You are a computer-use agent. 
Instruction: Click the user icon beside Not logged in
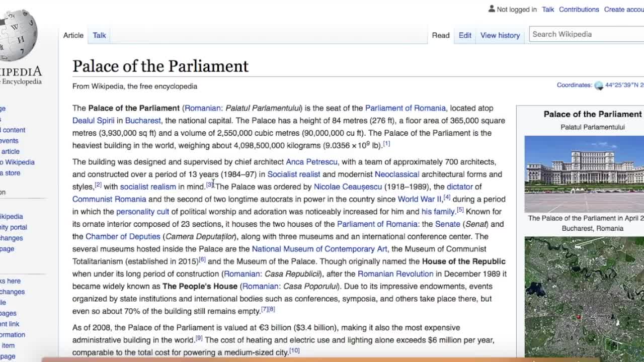(492, 9)
